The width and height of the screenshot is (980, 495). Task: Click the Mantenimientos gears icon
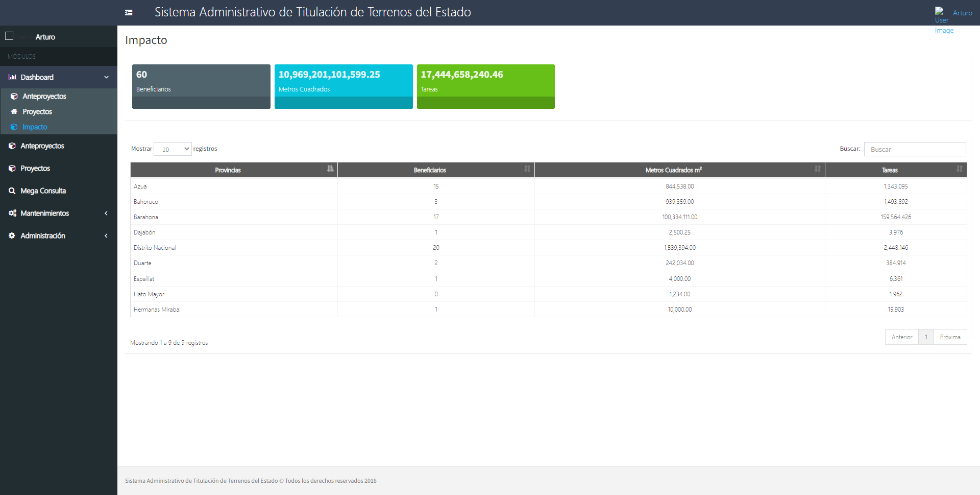coord(12,213)
